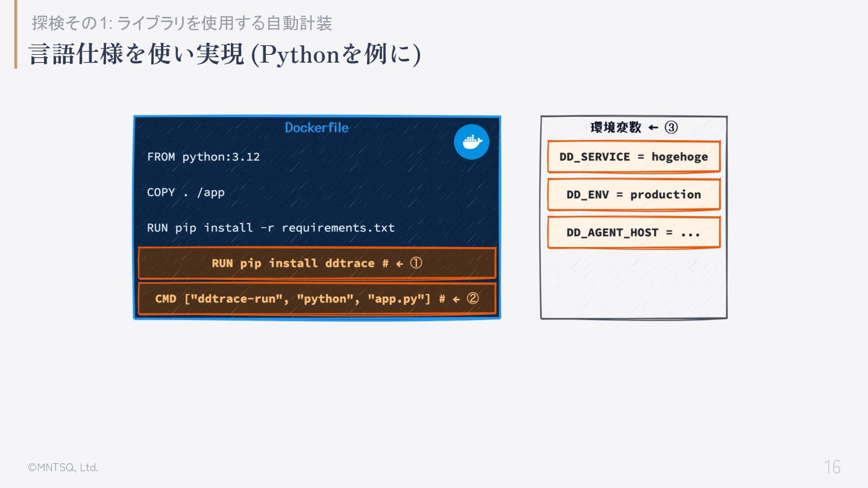The image size is (868, 488).
Task: Click "RUN pip install -r requirements.txt" line
Action: 271,228
